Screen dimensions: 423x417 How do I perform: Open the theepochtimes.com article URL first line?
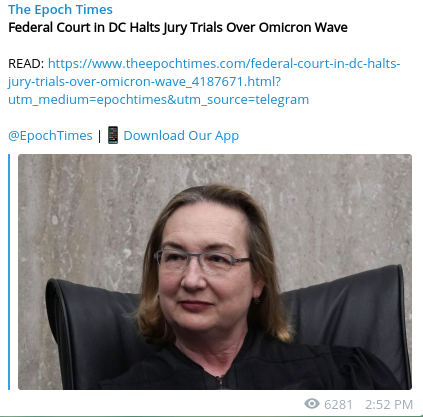(224, 63)
